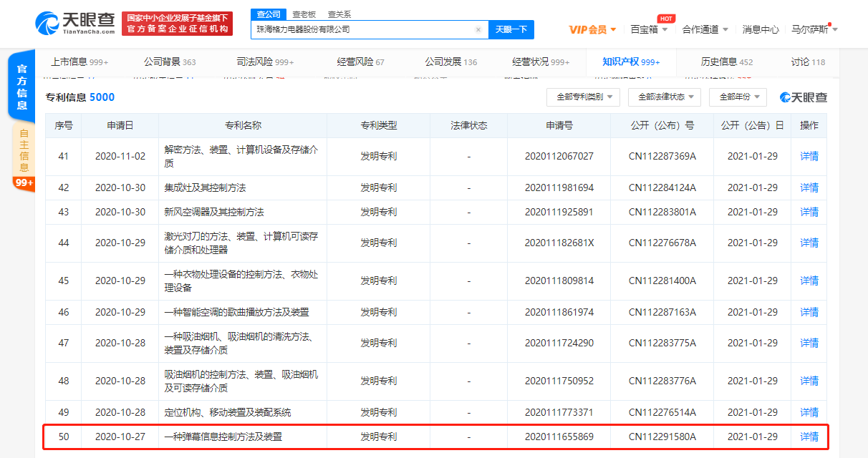Open 详情 for patent row 50
Screen dimensions: 868x458
coord(809,437)
